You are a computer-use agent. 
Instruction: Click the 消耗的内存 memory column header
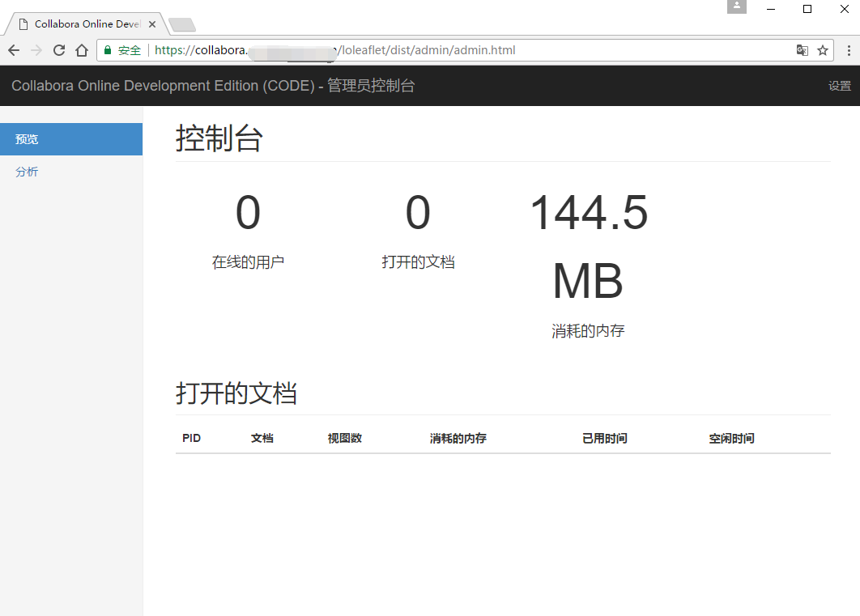pos(457,438)
